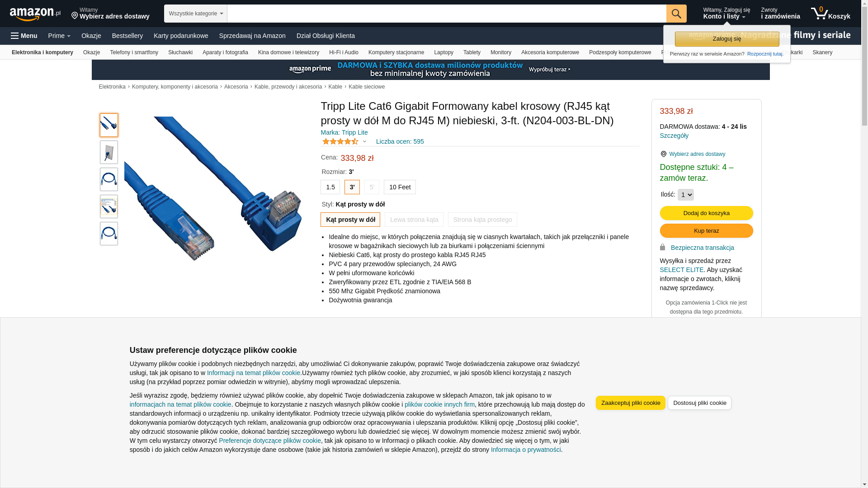Click the star rating icons

(340, 141)
